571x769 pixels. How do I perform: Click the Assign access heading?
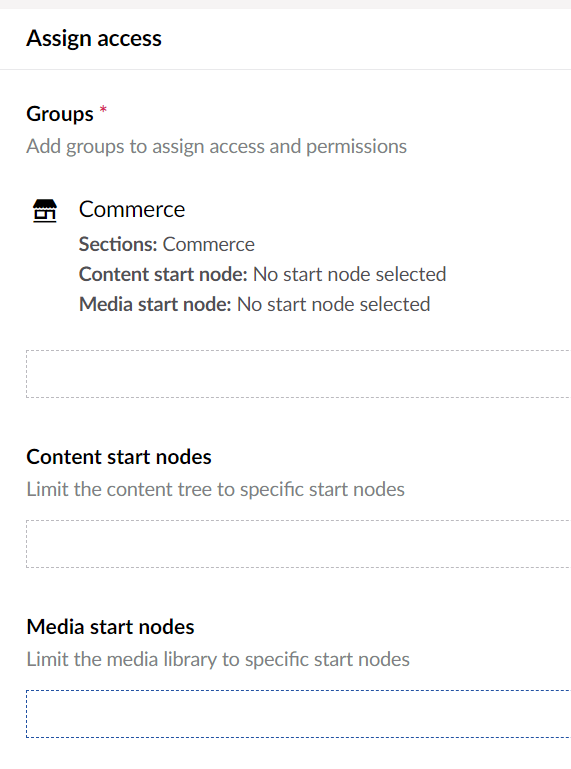[x=94, y=38]
